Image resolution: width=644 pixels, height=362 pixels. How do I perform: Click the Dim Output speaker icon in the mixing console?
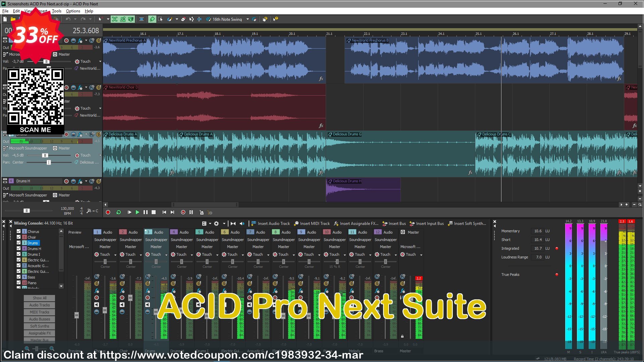(x=242, y=224)
